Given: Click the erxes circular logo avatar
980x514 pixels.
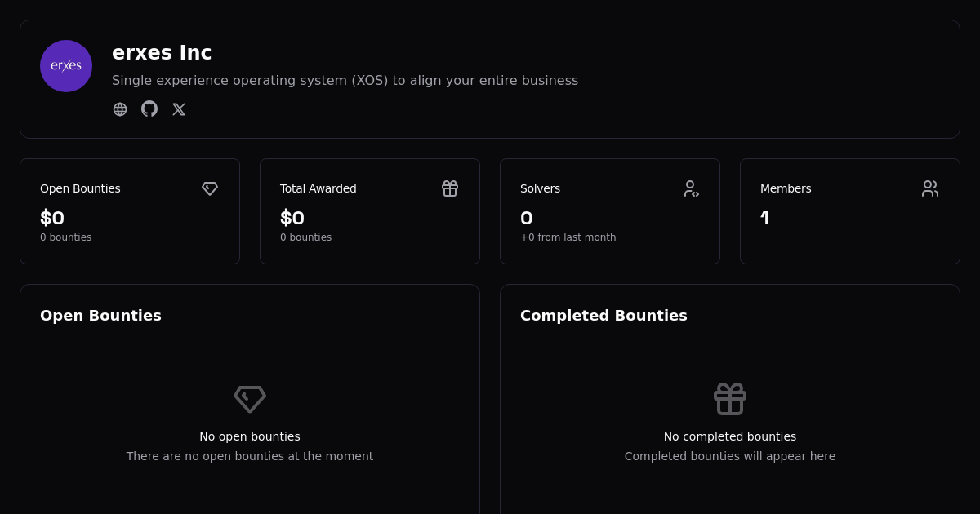Looking at the screenshot, I should pyautogui.click(x=66, y=66).
